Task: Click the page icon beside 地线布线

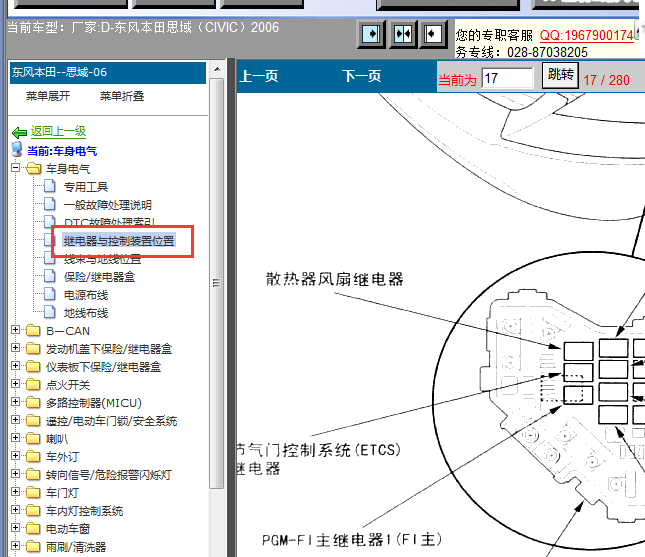Action: [50, 312]
